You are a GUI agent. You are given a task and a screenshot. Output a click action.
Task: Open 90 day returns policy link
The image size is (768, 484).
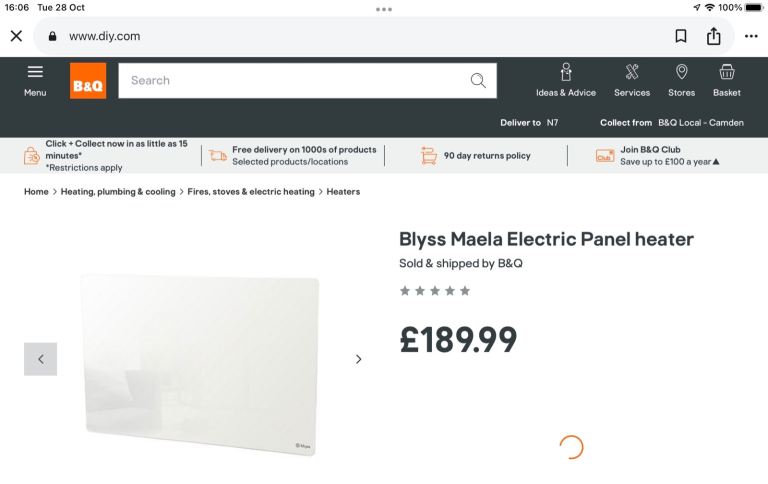(487, 156)
